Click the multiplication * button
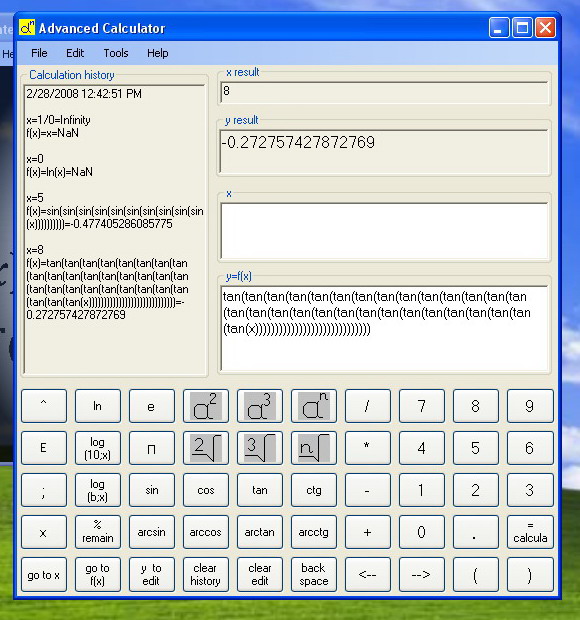The height and width of the screenshot is (620, 580). 368,448
